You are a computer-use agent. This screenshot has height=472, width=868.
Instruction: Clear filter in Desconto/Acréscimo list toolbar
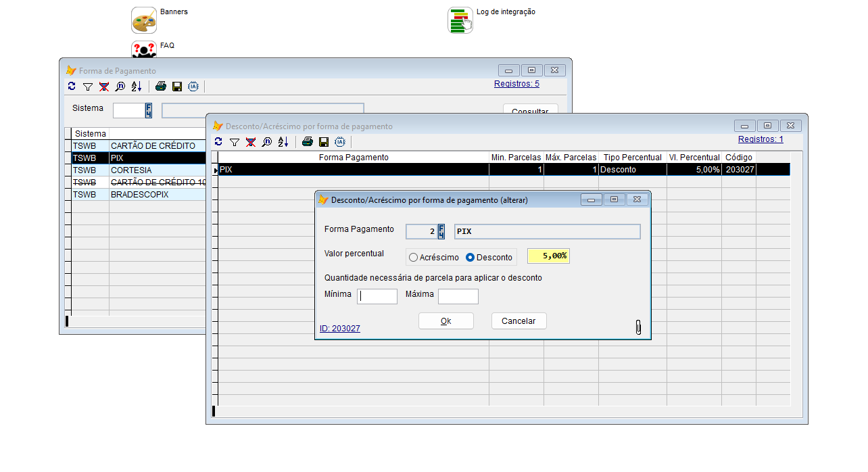pos(250,142)
